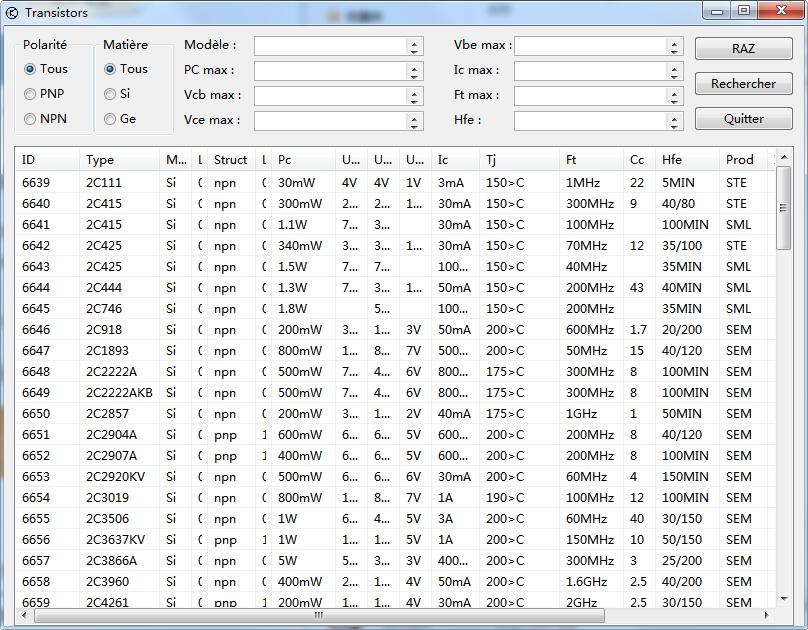Click the Quitter button
Image resolution: width=808 pixels, height=630 pixels.
click(743, 119)
